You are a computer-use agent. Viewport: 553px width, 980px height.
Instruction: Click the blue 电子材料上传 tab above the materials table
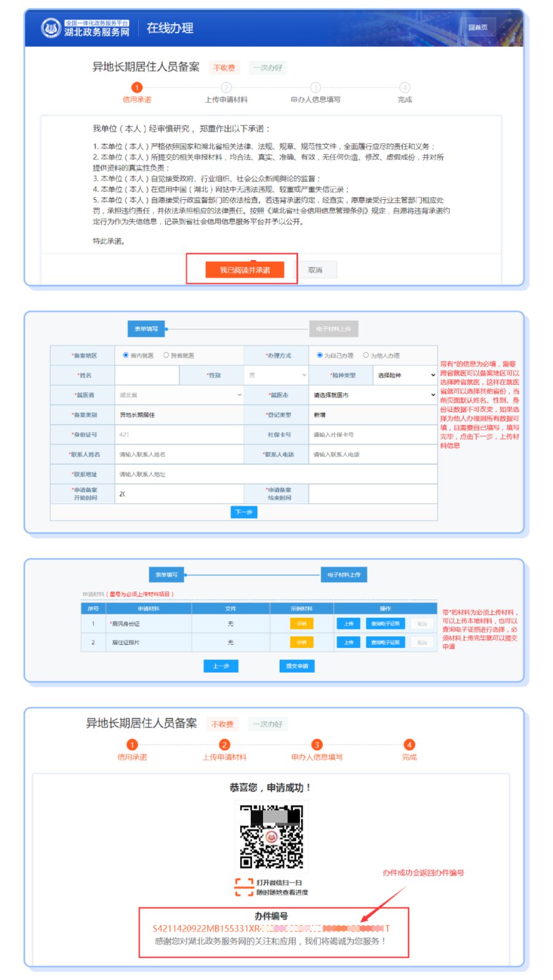pyautogui.click(x=344, y=575)
